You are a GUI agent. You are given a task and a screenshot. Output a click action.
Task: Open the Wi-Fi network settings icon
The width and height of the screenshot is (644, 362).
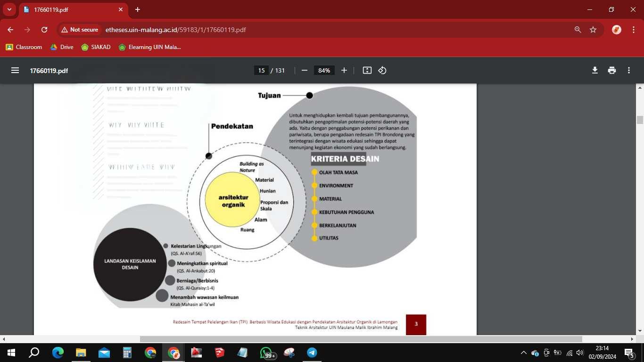[570, 353]
